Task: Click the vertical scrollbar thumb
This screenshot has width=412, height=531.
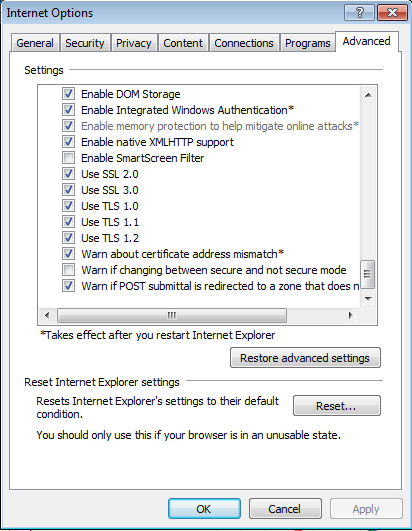Action: [368, 274]
